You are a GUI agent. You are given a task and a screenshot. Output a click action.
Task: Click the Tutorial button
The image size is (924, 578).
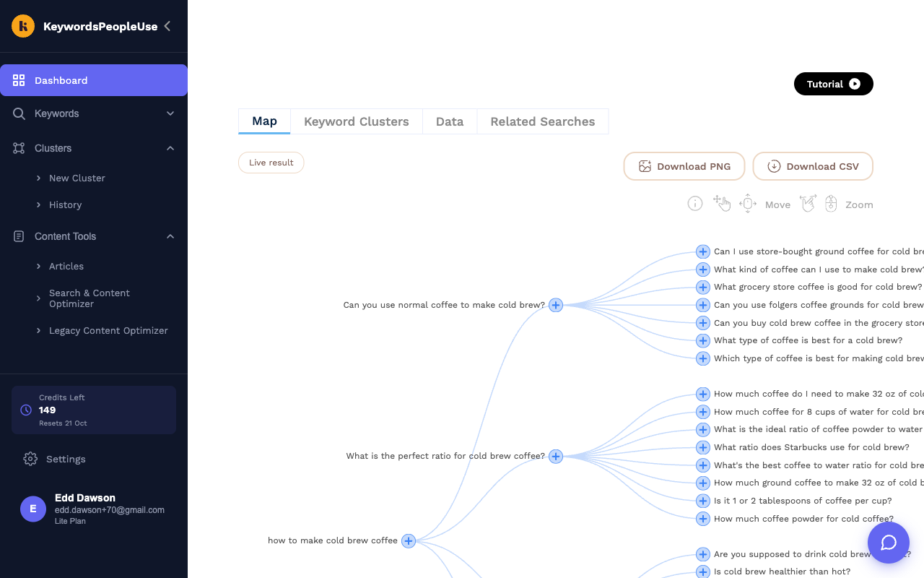(834, 84)
